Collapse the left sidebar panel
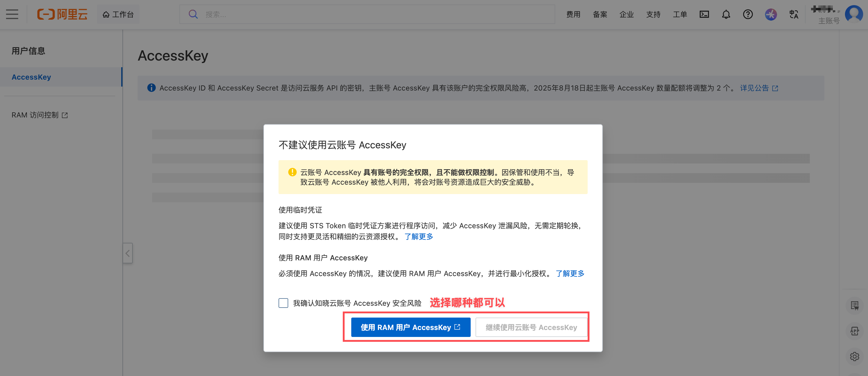This screenshot has height=376, width=868. [127, 253]
